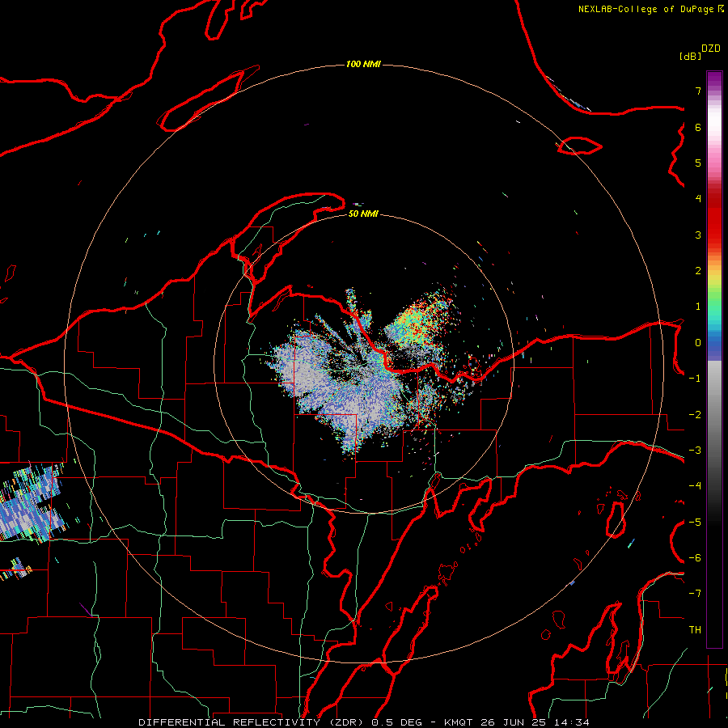728x728 pixels.
Task: Click the DZD legend title
Action: 711,49
